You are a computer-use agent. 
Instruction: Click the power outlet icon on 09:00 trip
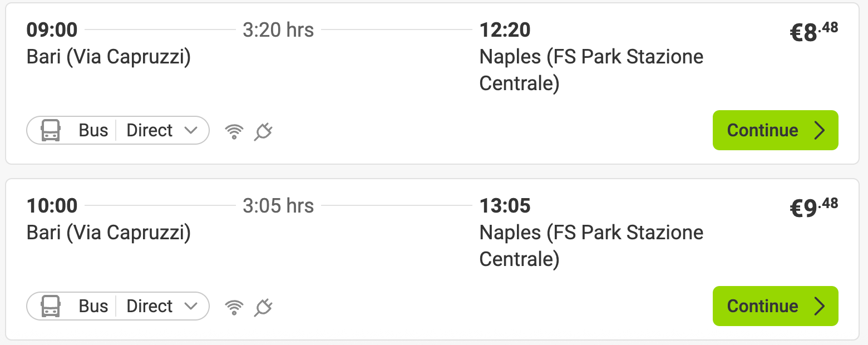click(x=263, y=131)
